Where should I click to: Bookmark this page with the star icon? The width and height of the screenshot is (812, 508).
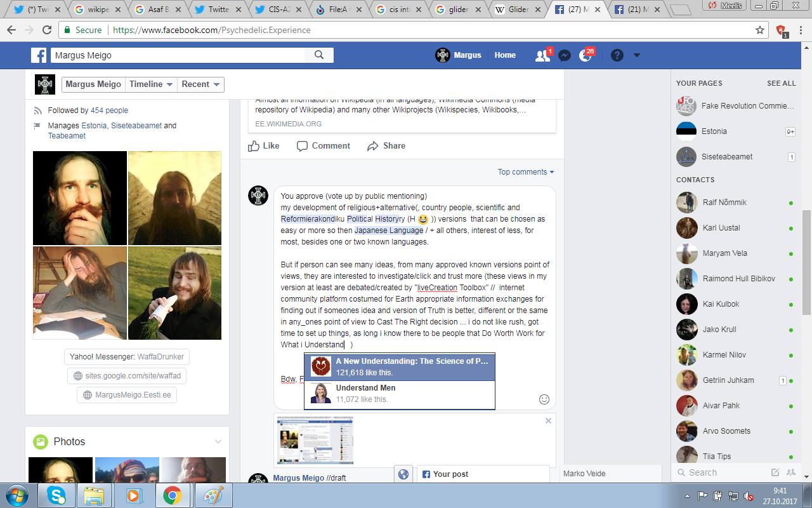[x=760, y=30]
